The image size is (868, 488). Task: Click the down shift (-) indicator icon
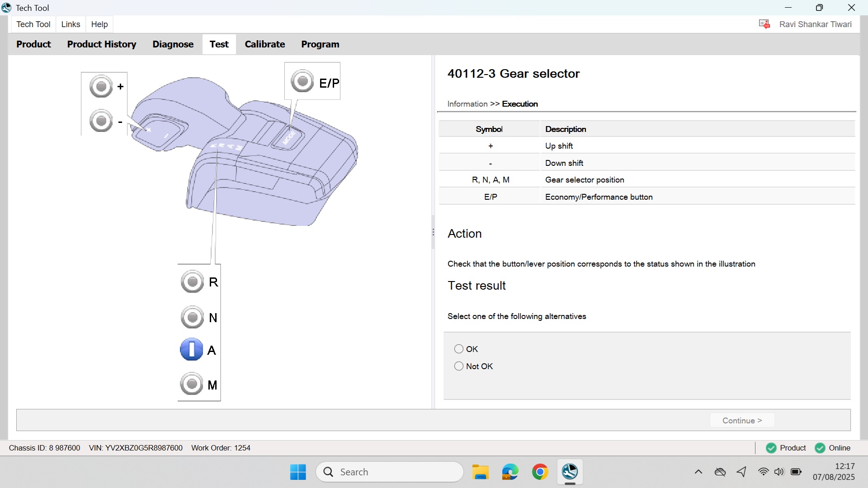pos(101,121)
